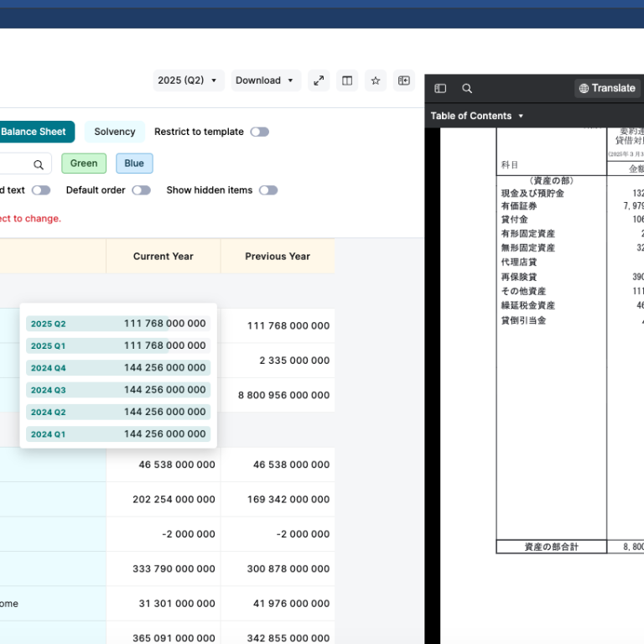Toggle the Default order switch
The image size is (644, 644).
[x=141, y=190]
